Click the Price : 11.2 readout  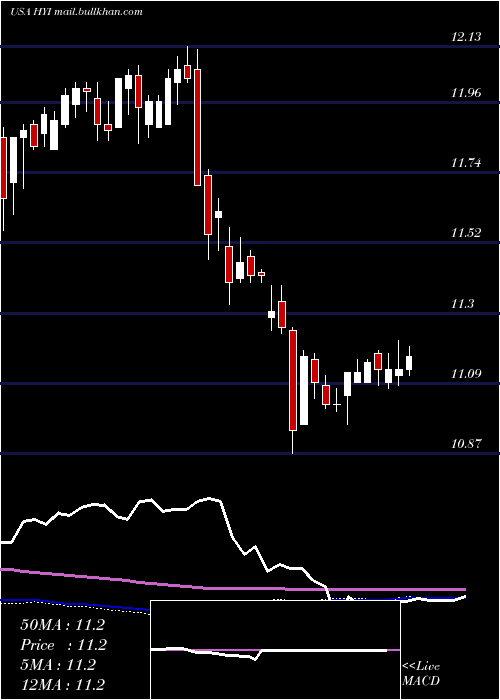[63, 645]
